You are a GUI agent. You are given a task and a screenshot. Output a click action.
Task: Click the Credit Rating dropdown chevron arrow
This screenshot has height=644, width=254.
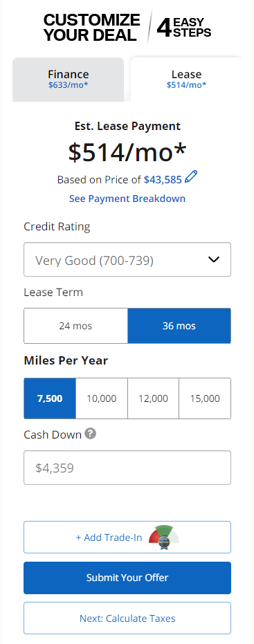click(214, 259)
